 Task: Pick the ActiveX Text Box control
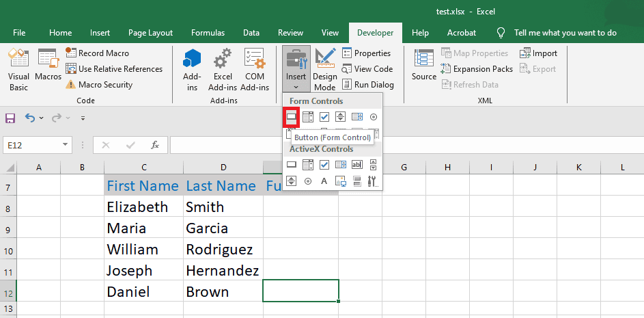[356, 164]
